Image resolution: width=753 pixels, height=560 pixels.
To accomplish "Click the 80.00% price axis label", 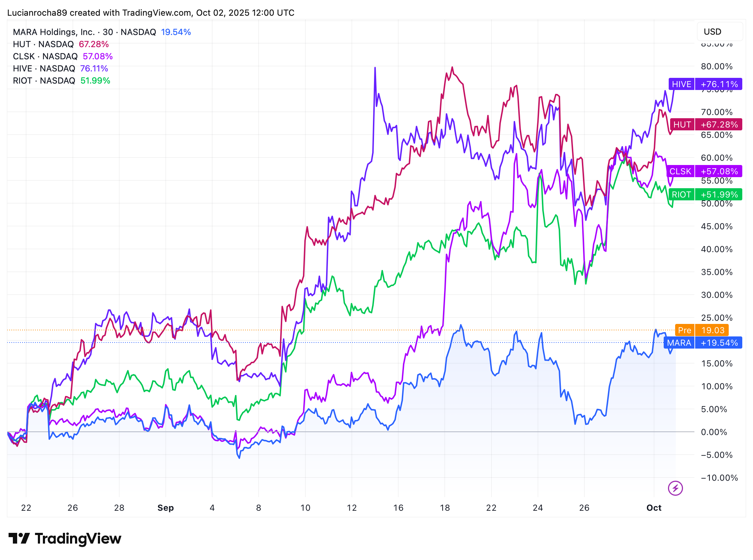I will point(716,66).
